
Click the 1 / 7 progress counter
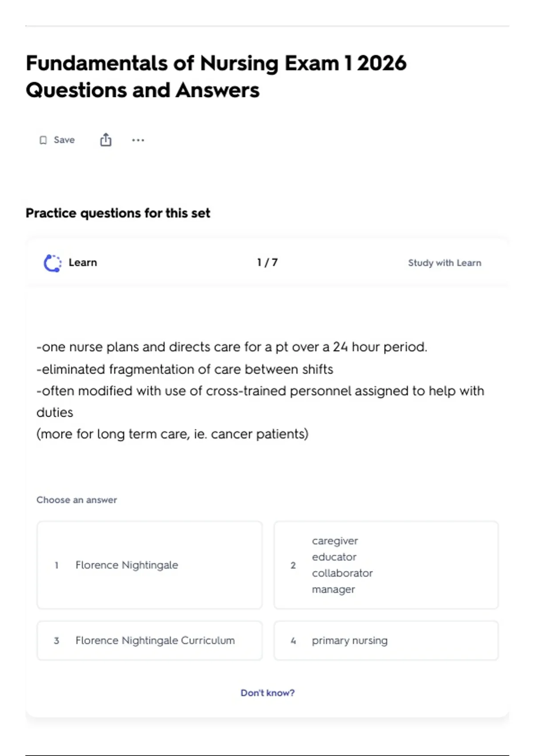pyautogui.click(x=267, y=262)
